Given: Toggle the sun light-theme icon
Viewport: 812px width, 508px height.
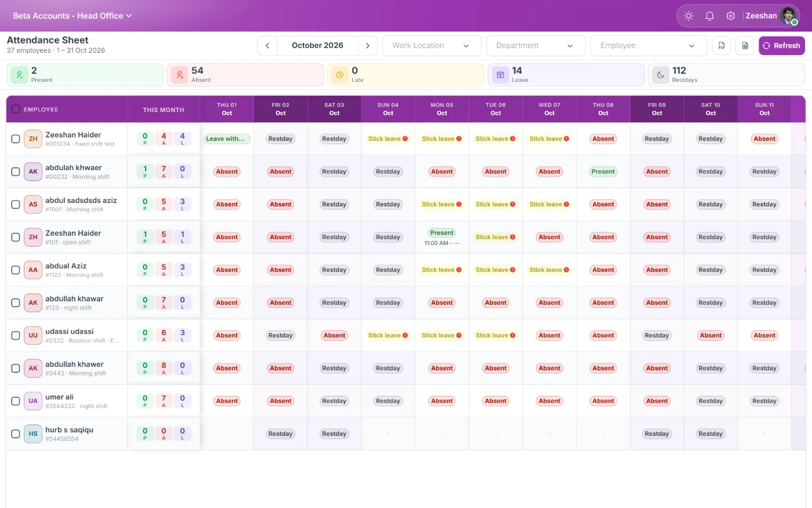Looking at the screenshot, I should coord(688,16).
